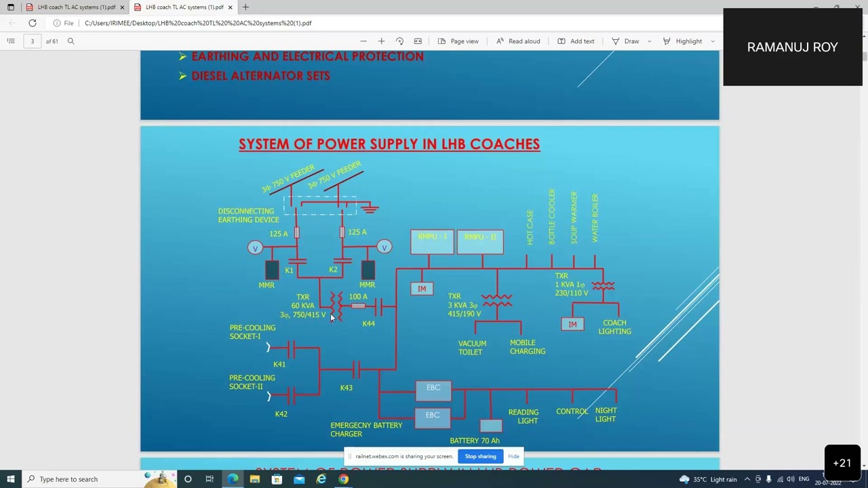
Task: Show hidden system tray icons
Action: pyautogui.click(x=747, y=479)
